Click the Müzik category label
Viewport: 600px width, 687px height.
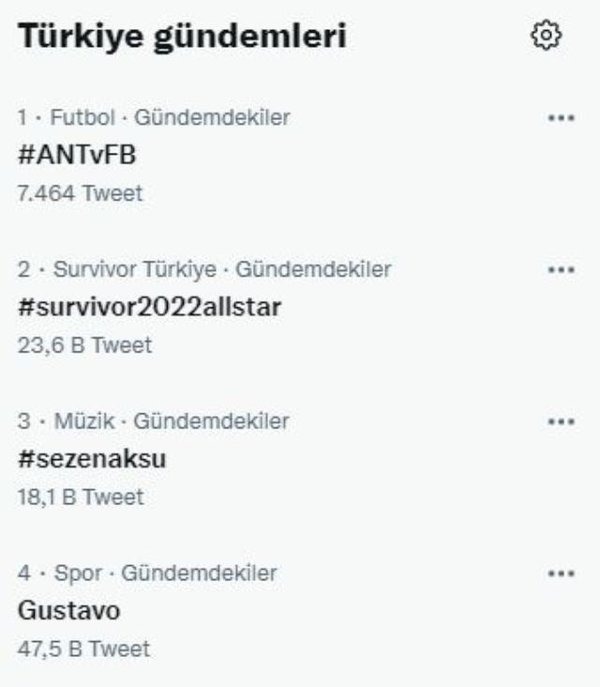click(69, 422)
